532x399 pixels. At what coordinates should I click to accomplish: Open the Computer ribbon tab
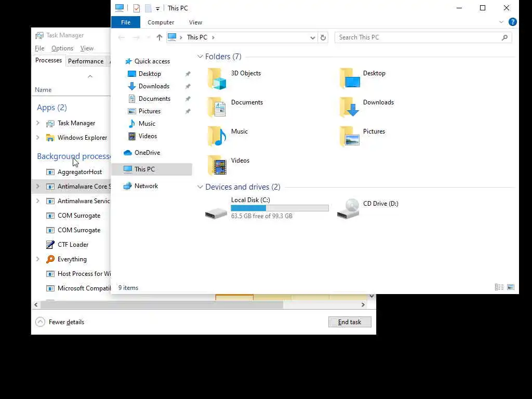coord(161,22)
